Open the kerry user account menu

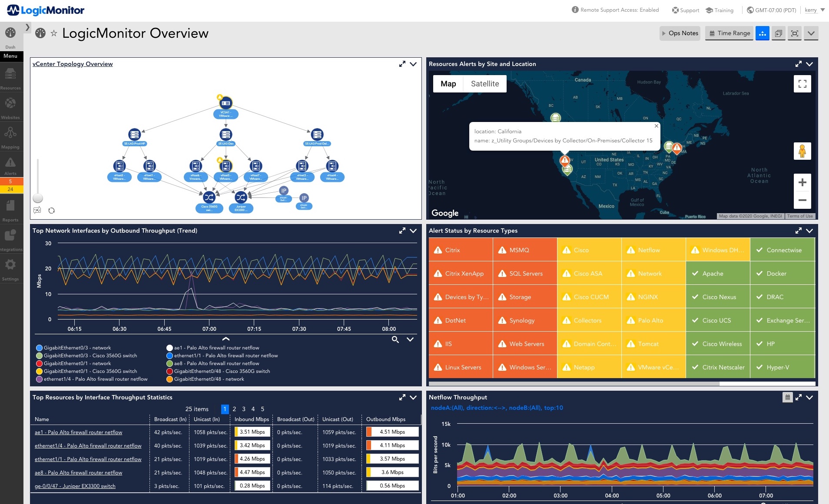tap(812, 10)
